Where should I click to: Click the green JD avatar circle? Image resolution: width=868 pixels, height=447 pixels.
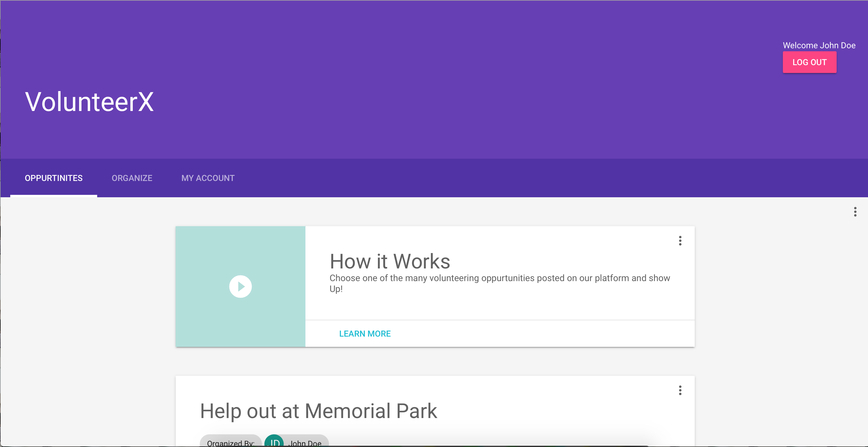pyautogui.click(x=274, y=441)
